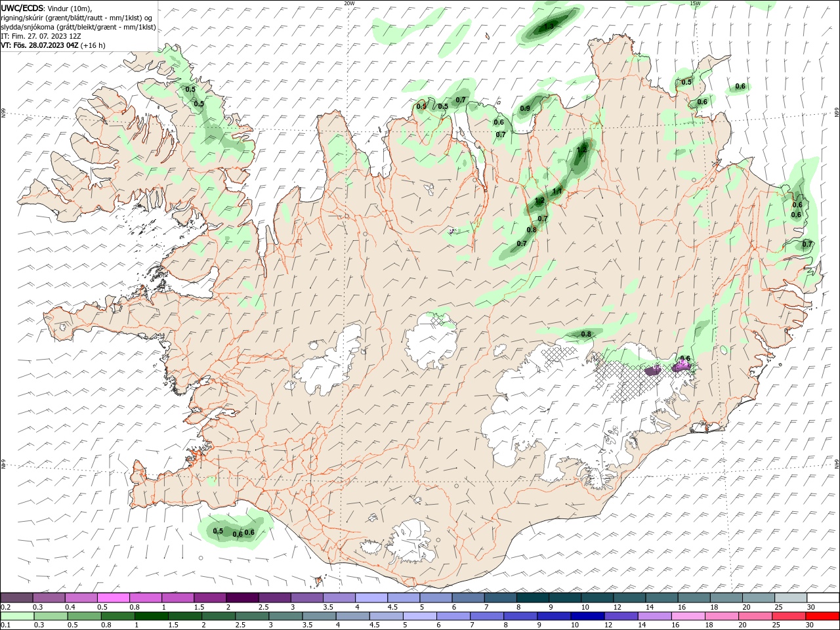Screen dimensions: 840x630
Task: Click the 0.4 label in the top legend
Action: pos(70,607)
